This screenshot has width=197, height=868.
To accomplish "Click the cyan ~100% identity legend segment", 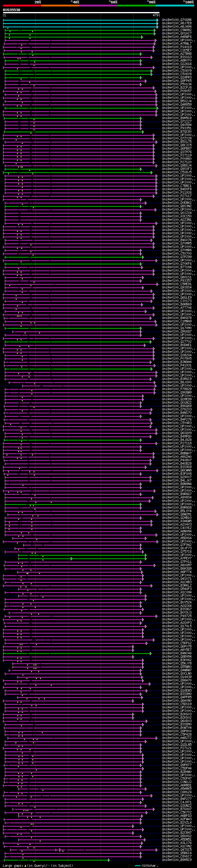I will (175, 6).
